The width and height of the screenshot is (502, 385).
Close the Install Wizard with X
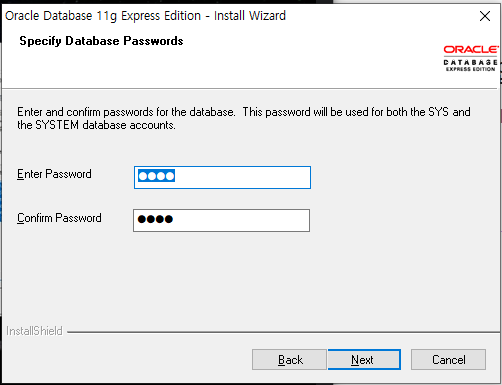coord(485,16)
